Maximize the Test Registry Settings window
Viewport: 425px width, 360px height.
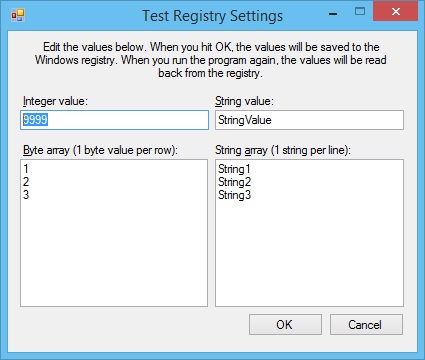360,12
